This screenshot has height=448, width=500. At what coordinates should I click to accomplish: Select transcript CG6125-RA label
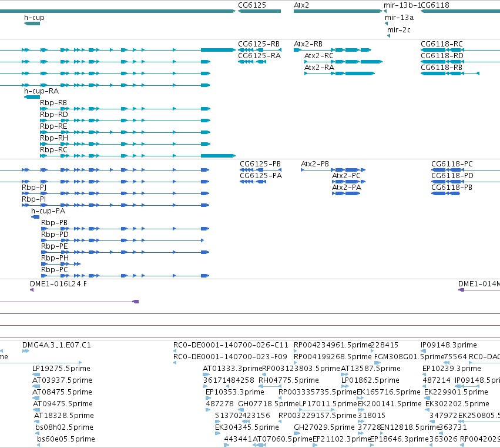(260, 56)
